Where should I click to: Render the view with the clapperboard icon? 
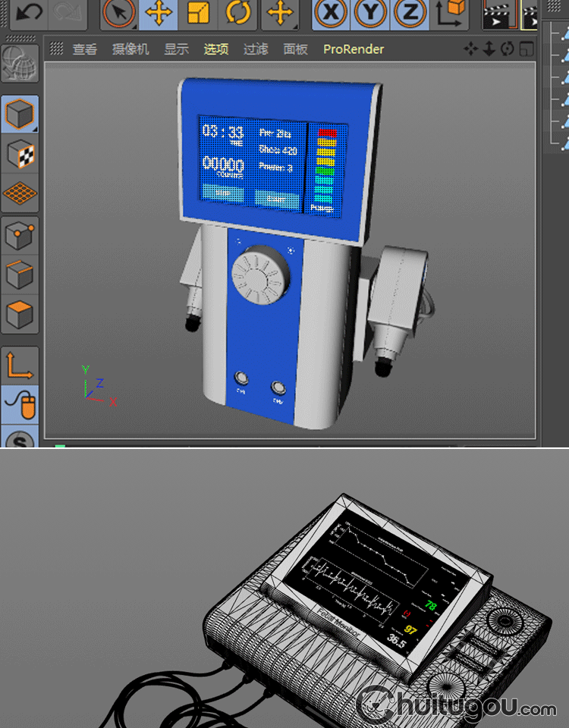click(500, 14)
